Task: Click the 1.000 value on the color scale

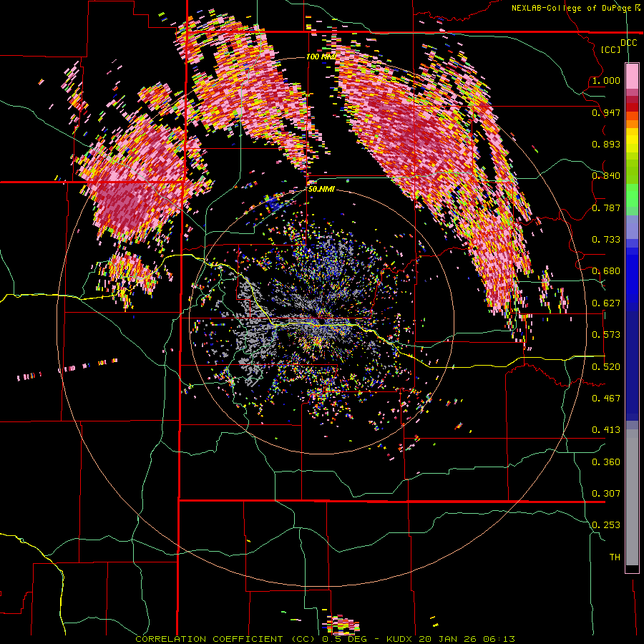Action: (606, 80)
